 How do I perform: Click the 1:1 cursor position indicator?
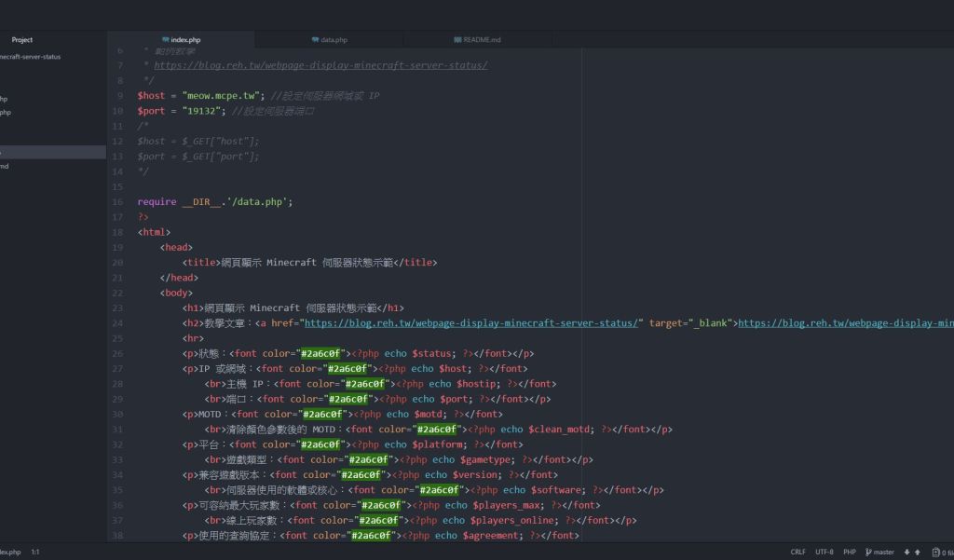point(35,553)
